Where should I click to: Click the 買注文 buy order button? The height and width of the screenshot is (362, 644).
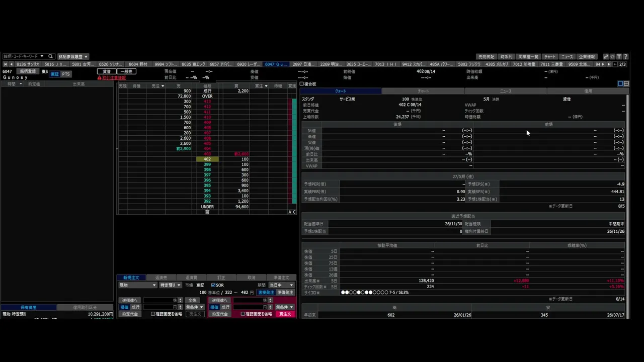[285, 314]
